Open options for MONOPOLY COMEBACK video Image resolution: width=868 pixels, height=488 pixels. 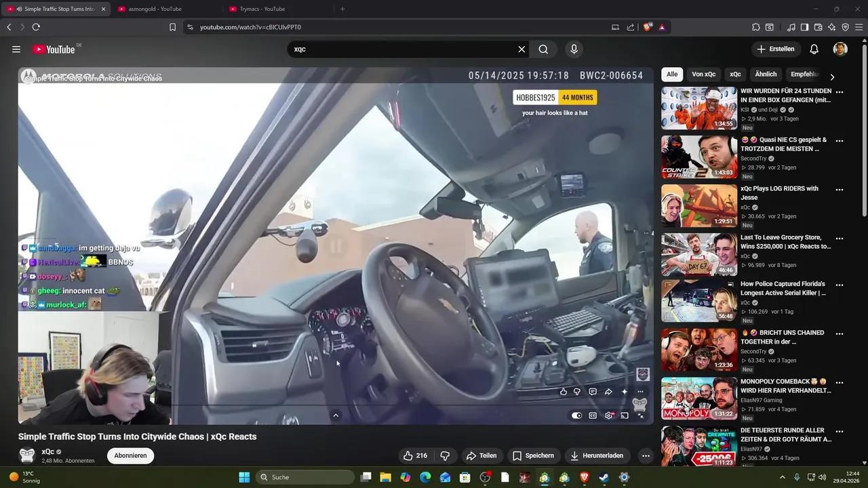coord(840,383)
